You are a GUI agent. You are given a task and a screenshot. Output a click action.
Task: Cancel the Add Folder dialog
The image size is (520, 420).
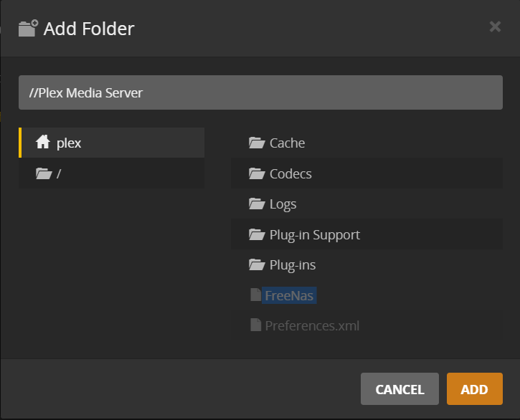tap(400, 389)
